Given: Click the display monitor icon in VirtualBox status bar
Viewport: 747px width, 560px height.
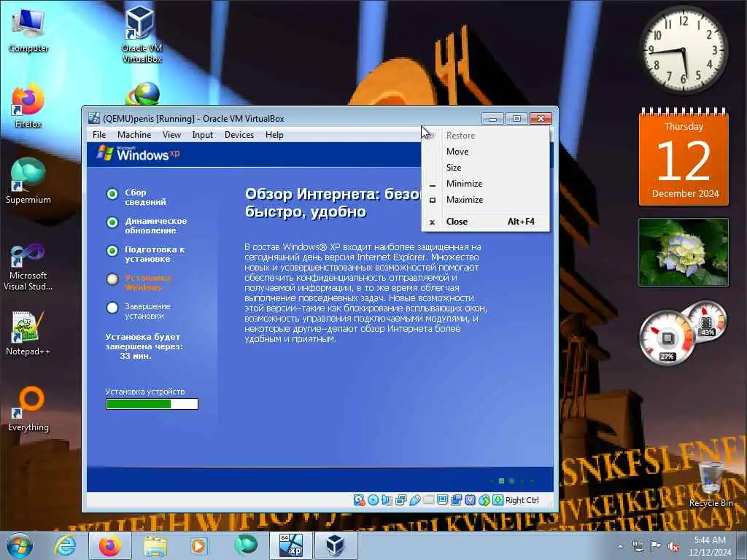Looking at the screenshot, I should pyautogui.click(x=442, y=500).
